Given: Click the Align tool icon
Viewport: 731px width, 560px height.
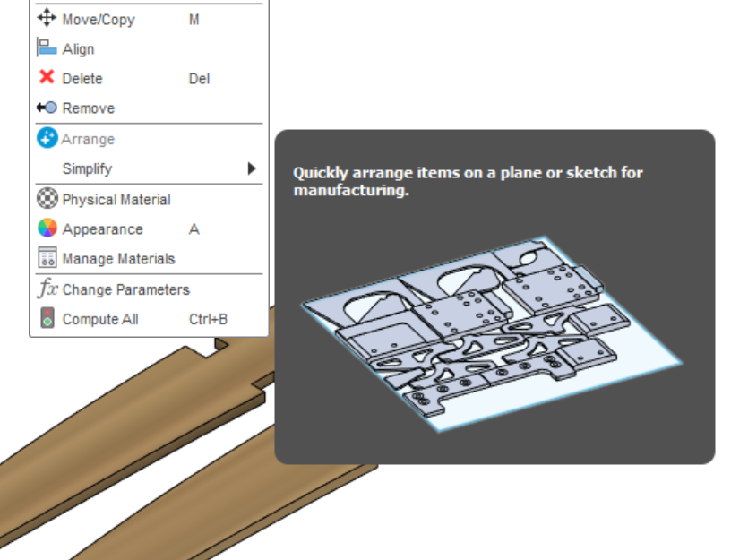Looking at the screenshot, I should [x=47, y=49].
